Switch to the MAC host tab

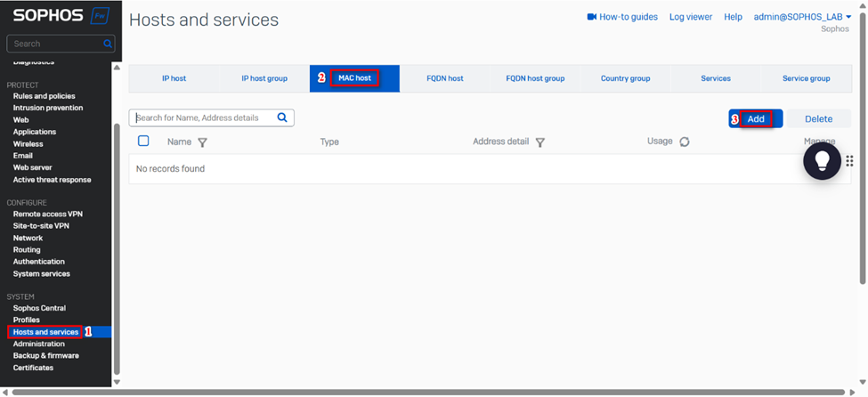(354, 78)
